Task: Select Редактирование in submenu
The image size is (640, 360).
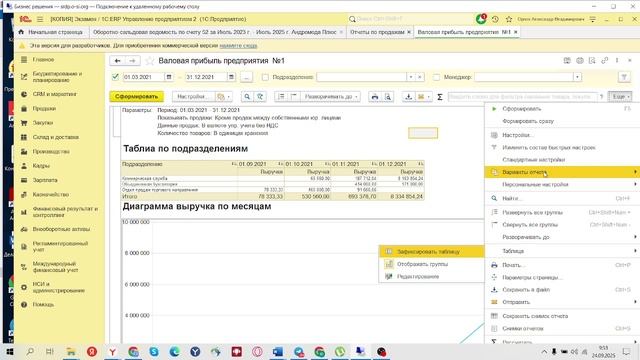Action: [432, 276]
